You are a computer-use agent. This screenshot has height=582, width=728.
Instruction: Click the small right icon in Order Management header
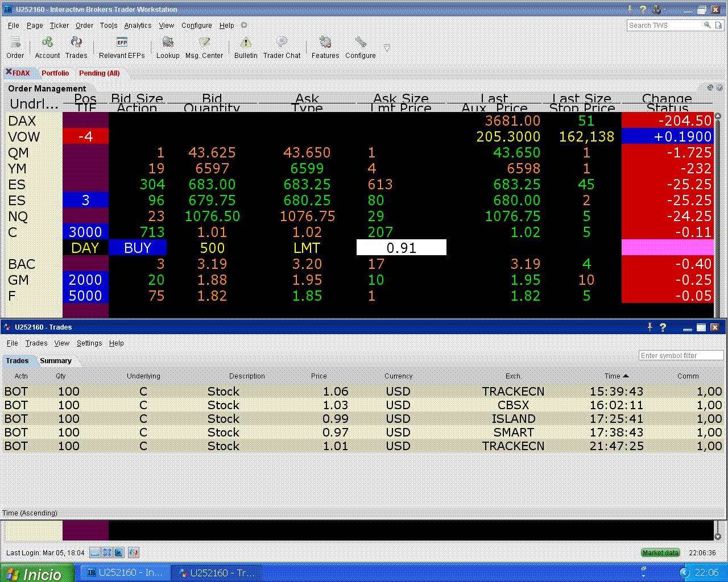(x=719, y=88)
